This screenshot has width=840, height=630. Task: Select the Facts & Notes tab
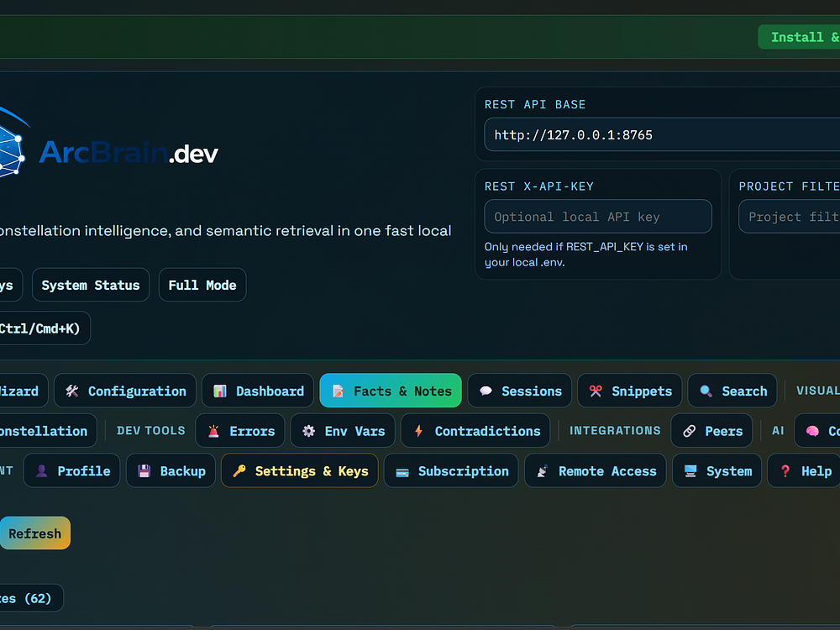coord(391,391)
